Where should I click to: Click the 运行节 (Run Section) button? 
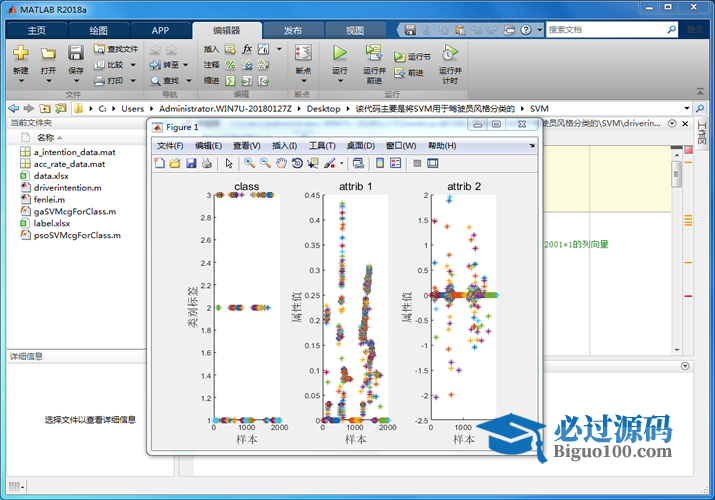coord(412,57)
